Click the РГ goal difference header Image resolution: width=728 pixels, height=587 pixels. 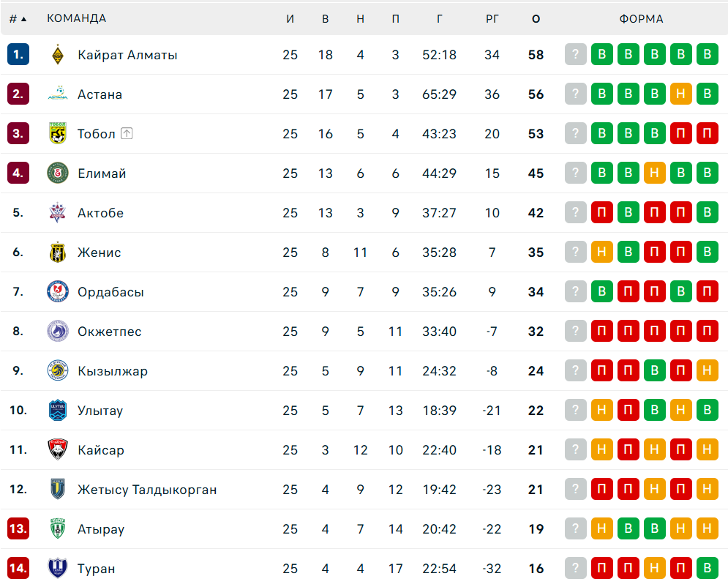coord(492,19)
